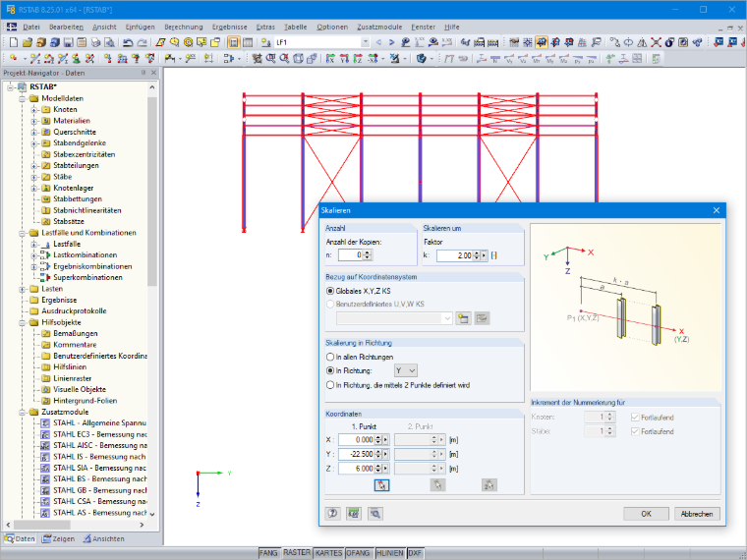
Task: Click the red X delete-selection toolbar icon
Action: pyautogui.click(x=656, y=42)
